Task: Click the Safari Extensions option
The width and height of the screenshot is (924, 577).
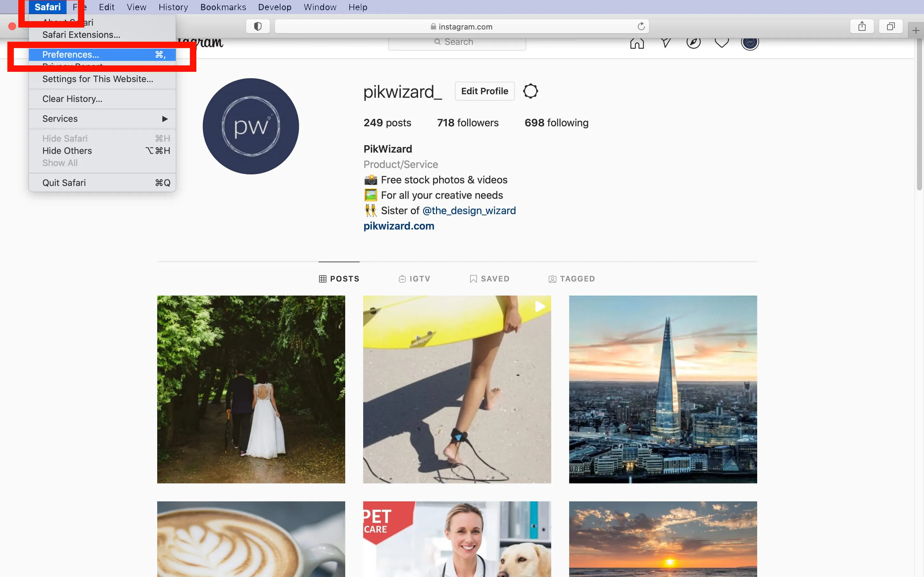Action: pyautogui.click(x=81, y=35)
